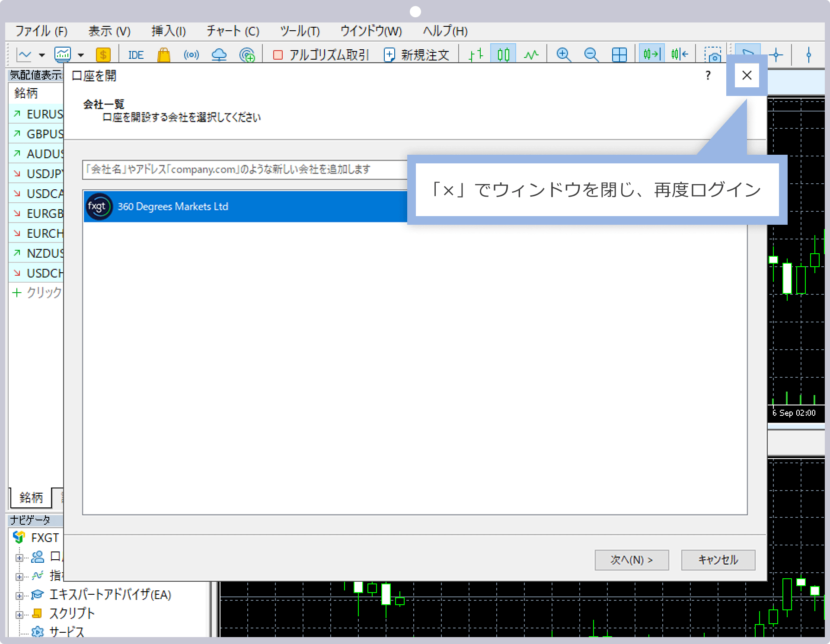830x644 pixels.
Task: Select the vertical line drawing tool
Action: point(808,55)
